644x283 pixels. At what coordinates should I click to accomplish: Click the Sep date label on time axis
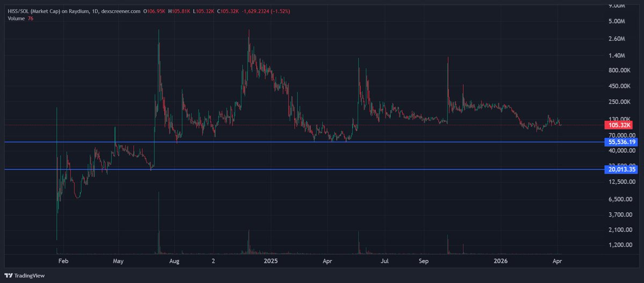click(424, 262)
